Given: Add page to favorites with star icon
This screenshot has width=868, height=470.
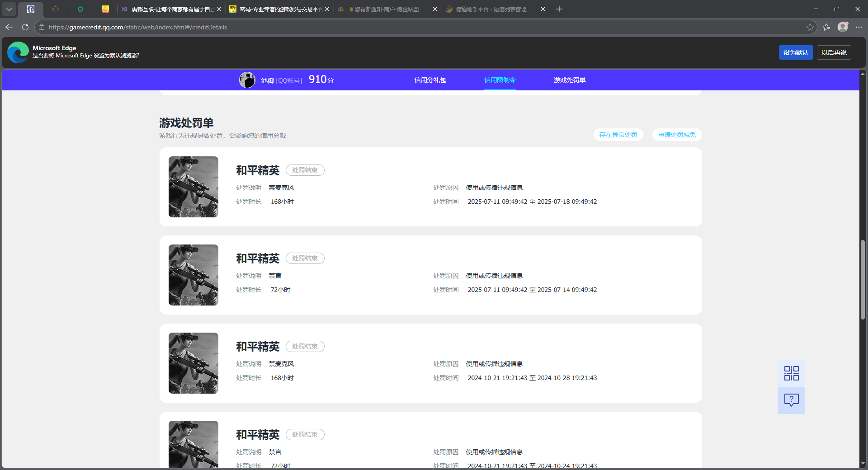Looking at the screenshot, I should tap(810, 27).
